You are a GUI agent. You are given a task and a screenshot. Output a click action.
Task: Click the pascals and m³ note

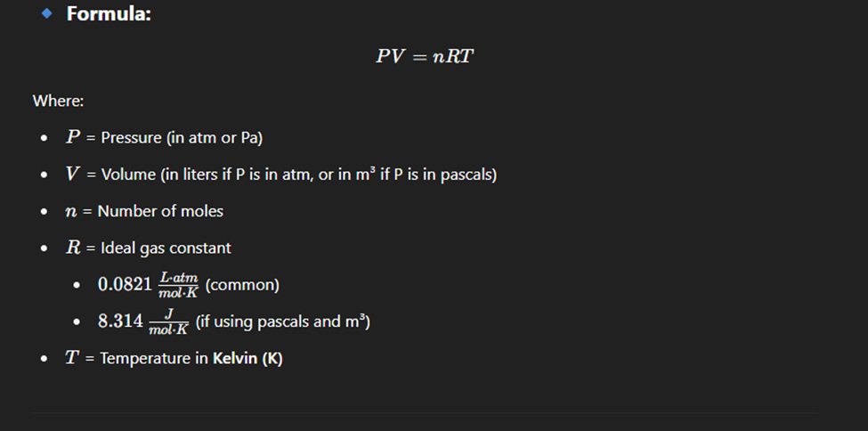[283, 321]
